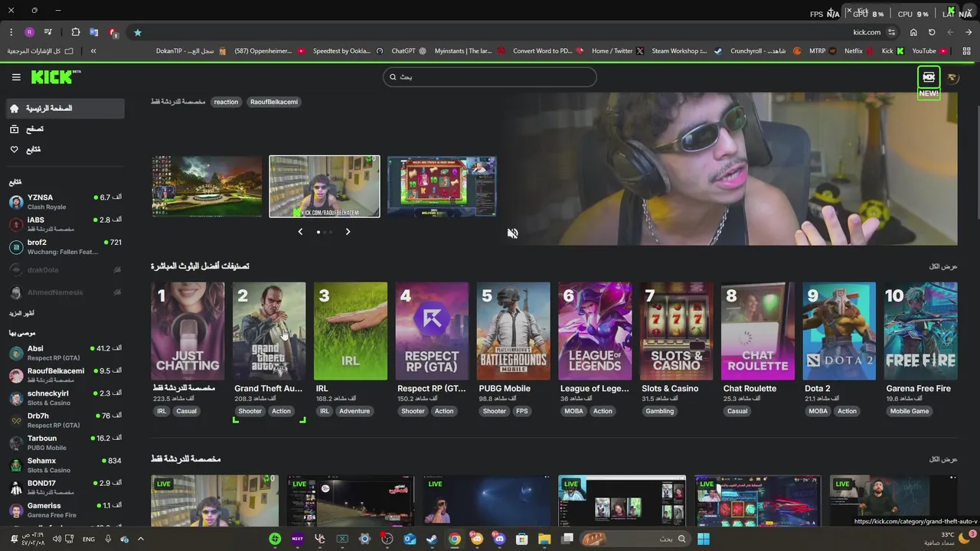Open offline AhmedNemesis channel in sidebar
980x551 pixels.
coord(64,292)
